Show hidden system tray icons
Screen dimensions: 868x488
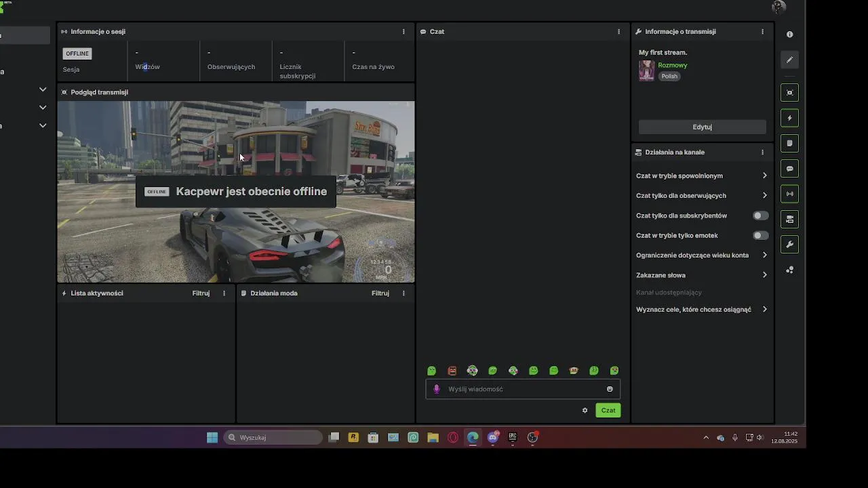pos(706,437)
